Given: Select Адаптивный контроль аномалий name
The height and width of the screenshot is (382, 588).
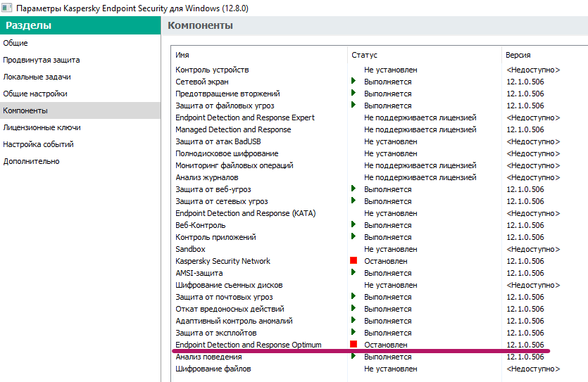Looking at the screenshot, I should coord(234,321).
